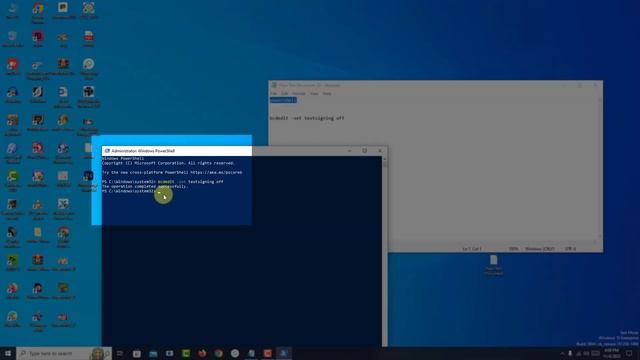
Task: Select the Recycle Bin desktop icon
Action: pos(13,39)
